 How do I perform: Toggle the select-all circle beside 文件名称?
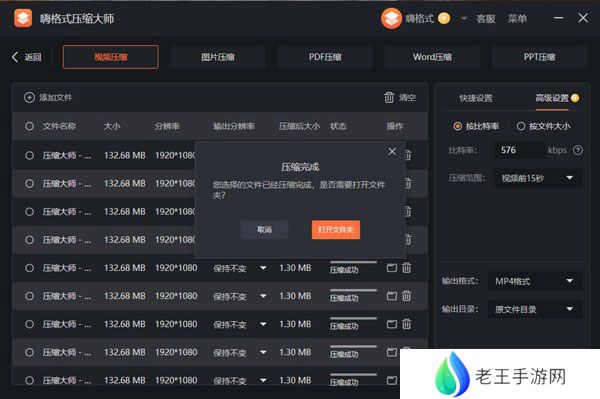pyautogui.click(x=29, y=126)
